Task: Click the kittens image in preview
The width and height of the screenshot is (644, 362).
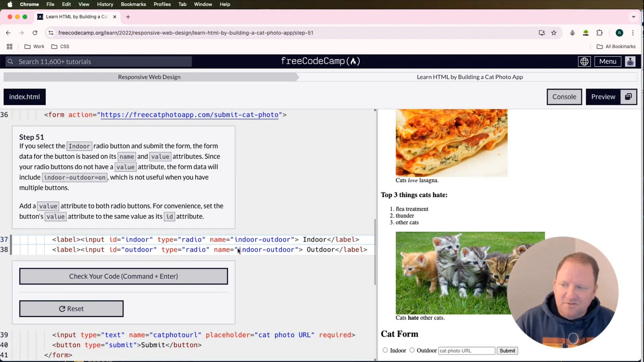Action: click(470, 273)
